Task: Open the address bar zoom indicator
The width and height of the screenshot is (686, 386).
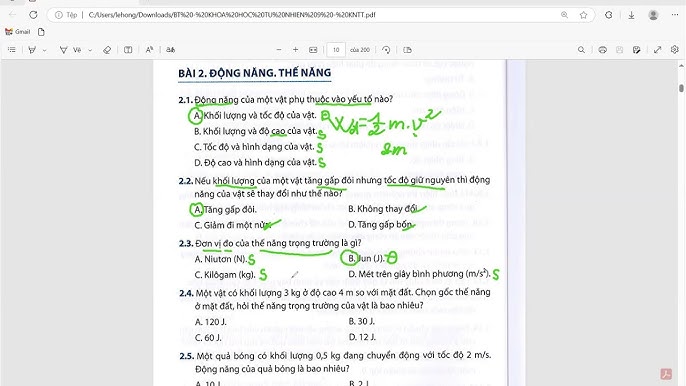Action: [x=564, y=15]
